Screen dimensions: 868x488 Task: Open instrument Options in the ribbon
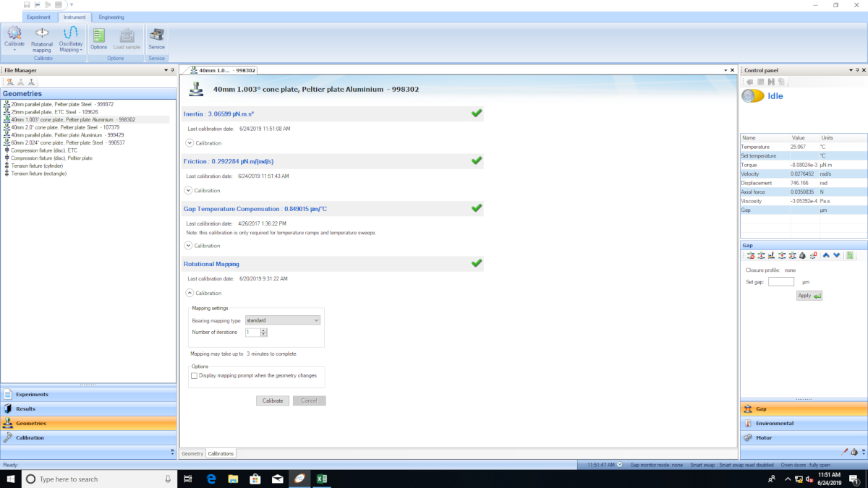coord(98,38)
